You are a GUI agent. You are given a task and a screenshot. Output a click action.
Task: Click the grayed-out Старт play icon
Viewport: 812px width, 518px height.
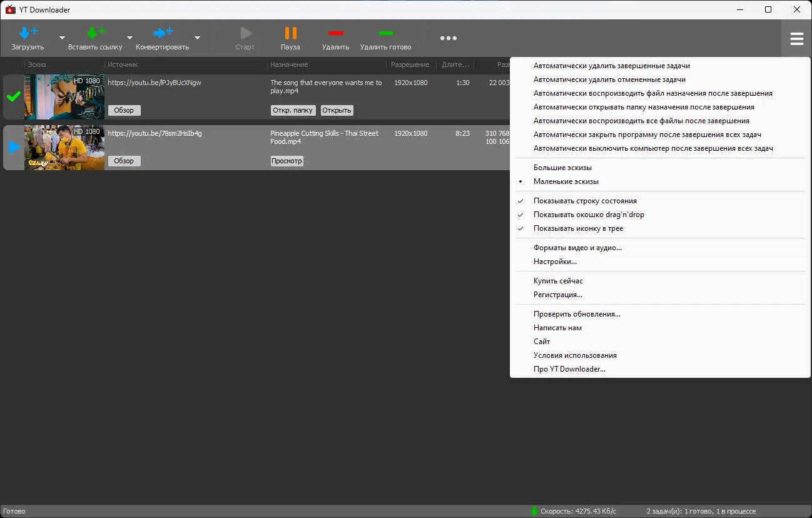point(245,33)
